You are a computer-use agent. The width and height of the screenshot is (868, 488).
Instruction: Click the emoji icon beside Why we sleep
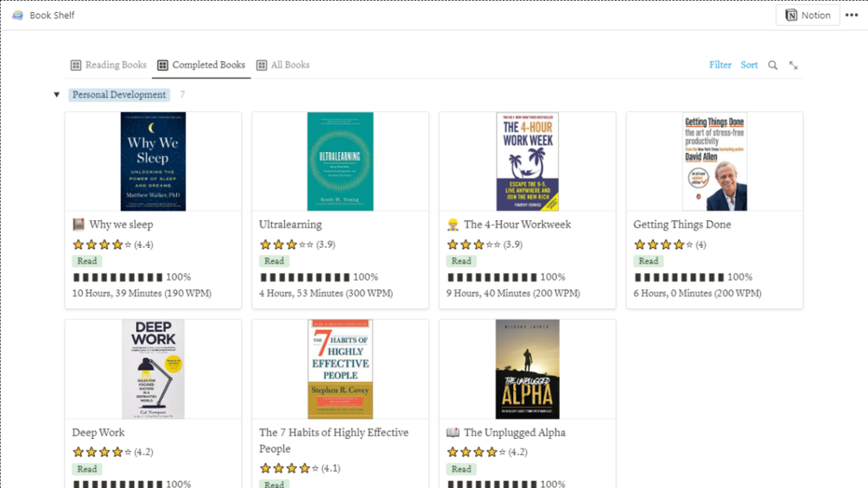coord(79,225)
